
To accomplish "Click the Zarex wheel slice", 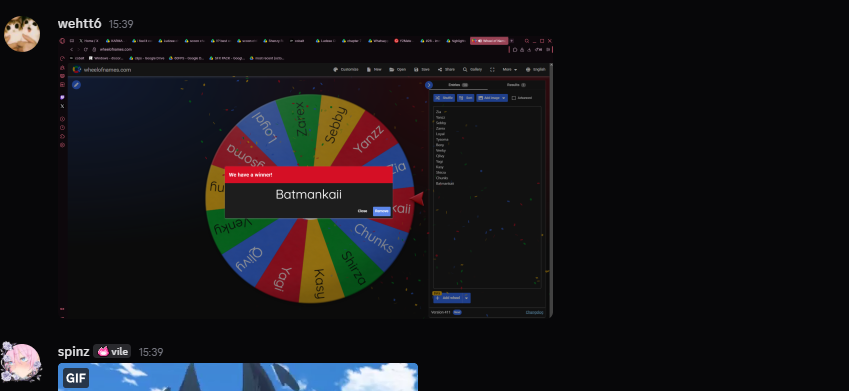I will click(x=301, y=120).
